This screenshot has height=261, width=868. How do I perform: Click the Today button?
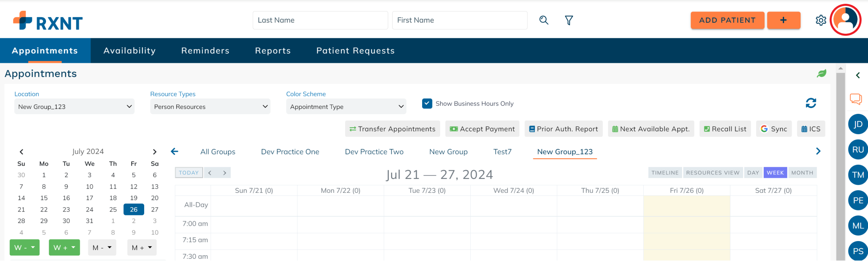pyautogui.click(x=189, y=172)
